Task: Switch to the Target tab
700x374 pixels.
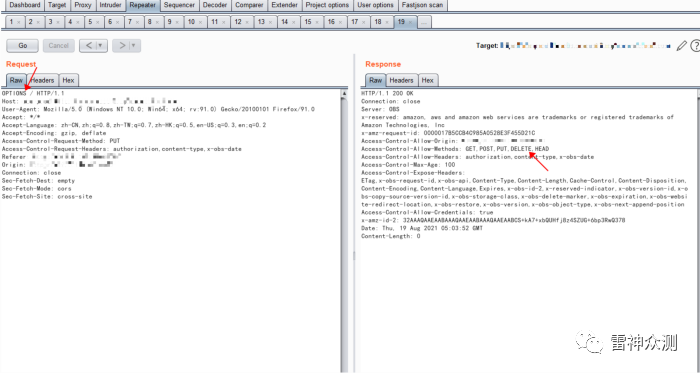Action: tap(57, 5)
